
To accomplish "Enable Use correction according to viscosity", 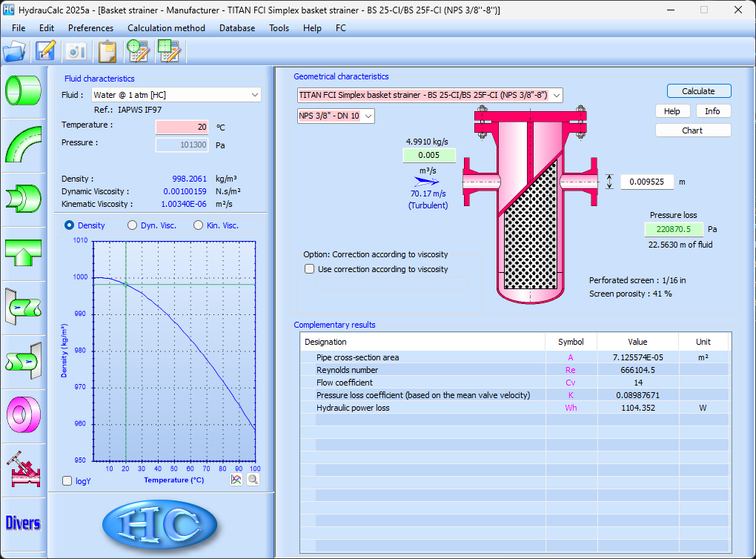I will tap(310, 269).
